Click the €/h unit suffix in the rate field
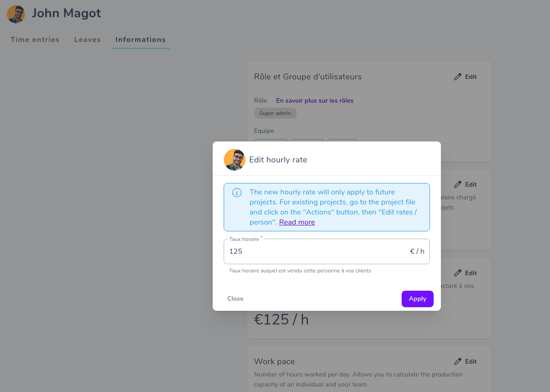Screen dimensions: 550x392 [x=417, y=251]
